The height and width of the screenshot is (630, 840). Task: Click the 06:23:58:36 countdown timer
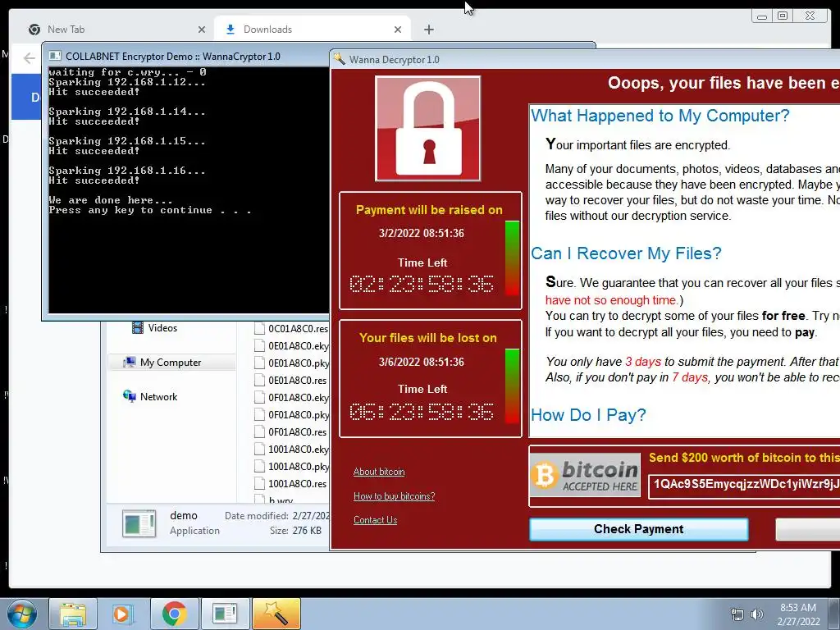point(421,412)
